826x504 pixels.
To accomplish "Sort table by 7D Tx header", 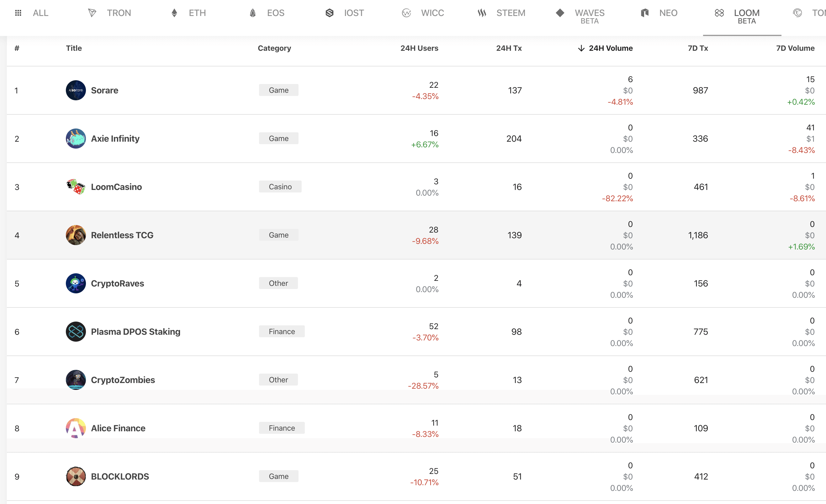I will tap(698, 48).
